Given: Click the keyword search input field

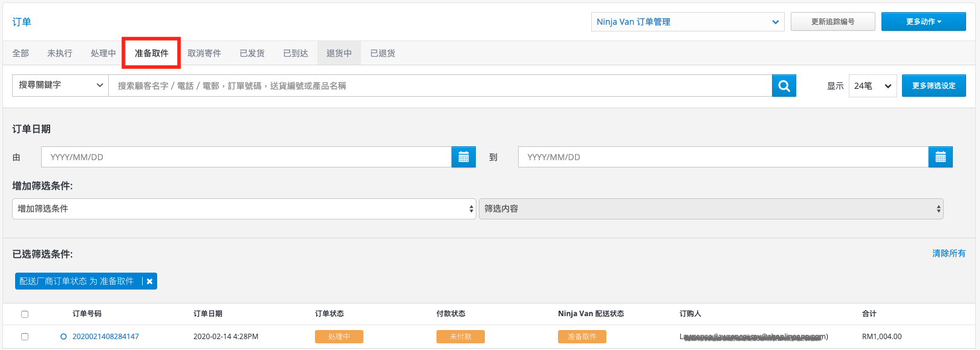Looking at the screenshot, I should pos(440,86).
